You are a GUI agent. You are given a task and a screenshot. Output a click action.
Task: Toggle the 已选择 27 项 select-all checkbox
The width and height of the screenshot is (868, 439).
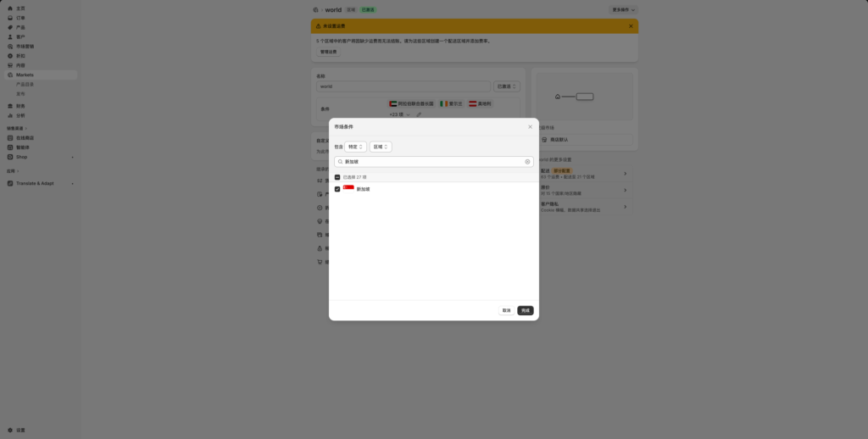click(337, 177)
